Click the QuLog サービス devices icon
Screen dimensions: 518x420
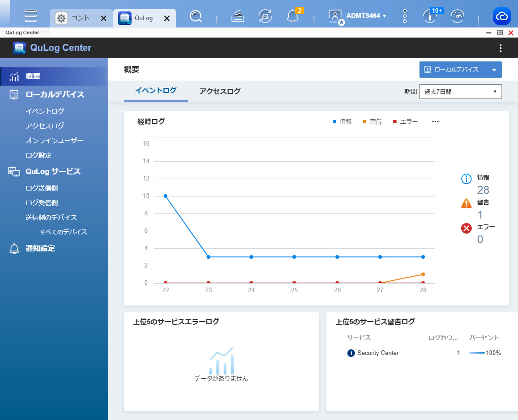[14, 172]
